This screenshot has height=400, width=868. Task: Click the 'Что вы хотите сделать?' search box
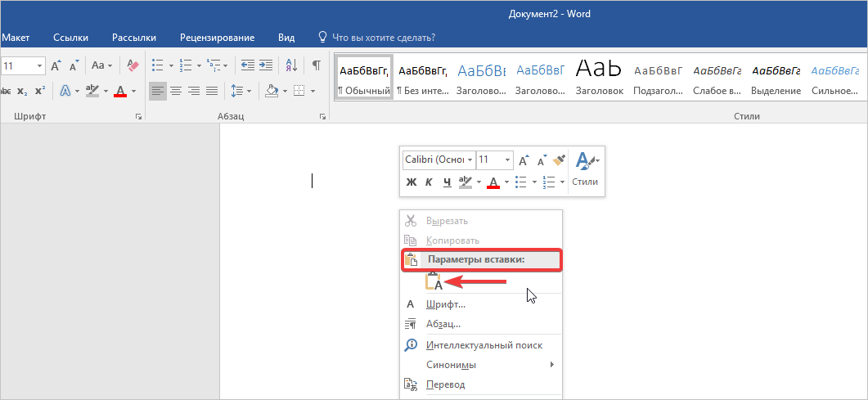[383, 38]
